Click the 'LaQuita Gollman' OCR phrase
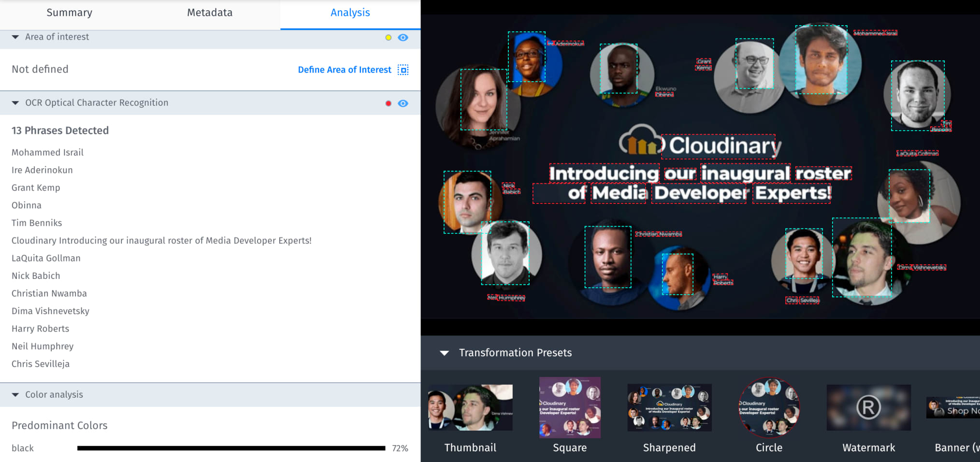 46,258
